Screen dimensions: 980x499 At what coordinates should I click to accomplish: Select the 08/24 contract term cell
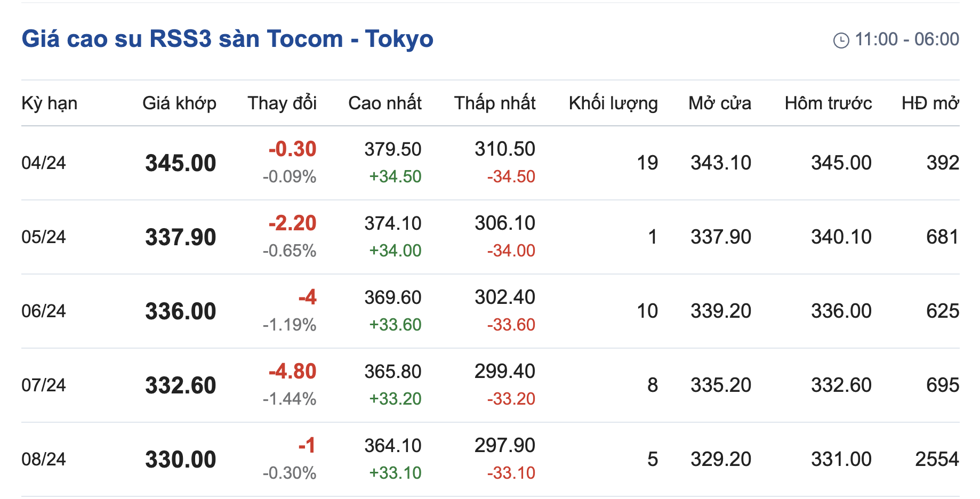coord(44,459)
